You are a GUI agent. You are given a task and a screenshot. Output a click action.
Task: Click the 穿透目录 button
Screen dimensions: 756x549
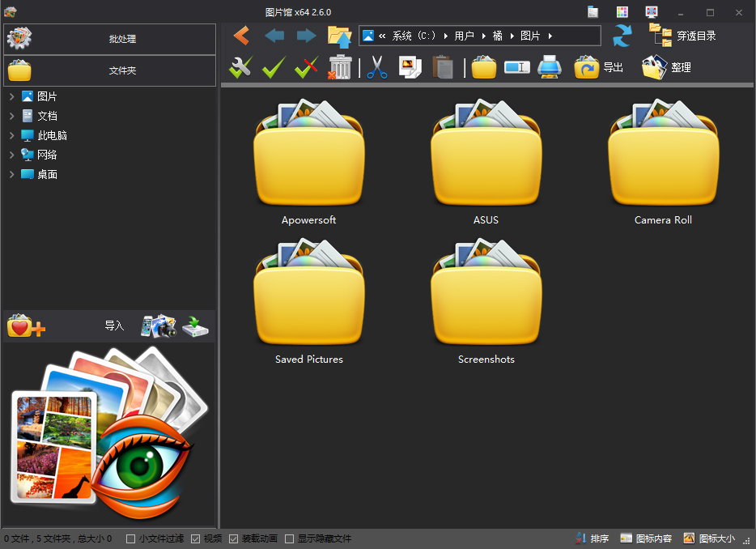coord(682,36)
